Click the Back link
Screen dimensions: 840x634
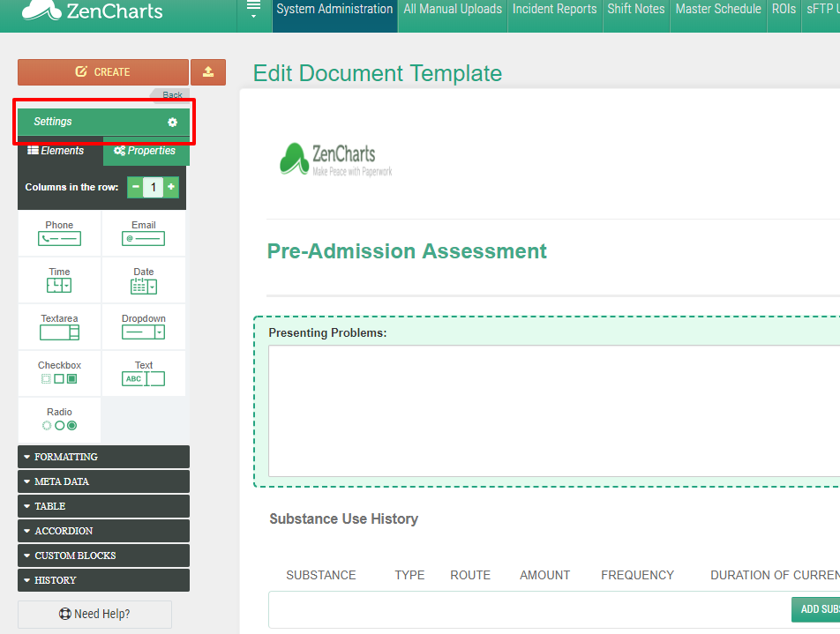tap(172, 94)
